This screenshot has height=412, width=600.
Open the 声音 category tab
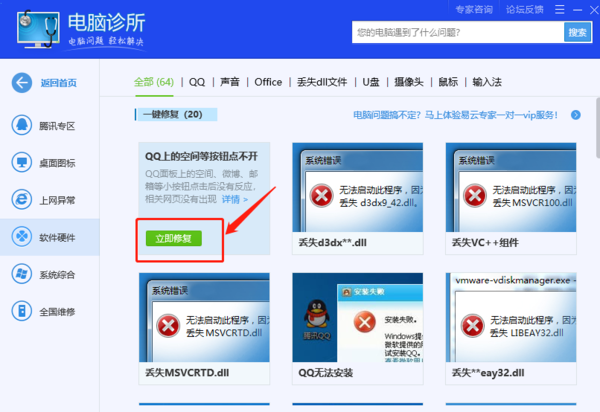(230, 82)
